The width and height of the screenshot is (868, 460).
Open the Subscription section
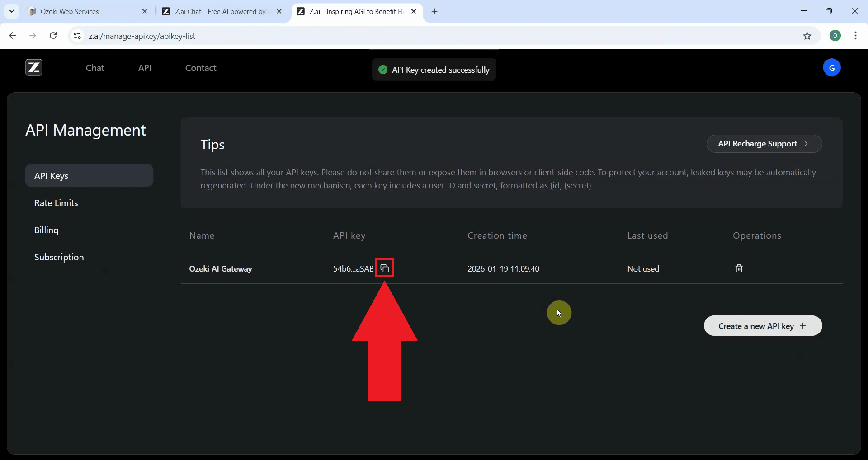pos(59,257)
